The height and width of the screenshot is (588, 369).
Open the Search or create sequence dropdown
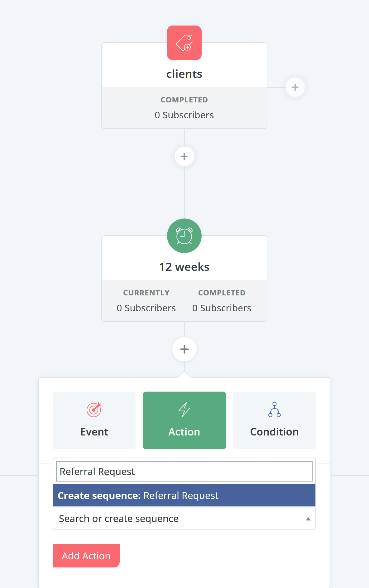coord(184,519)
